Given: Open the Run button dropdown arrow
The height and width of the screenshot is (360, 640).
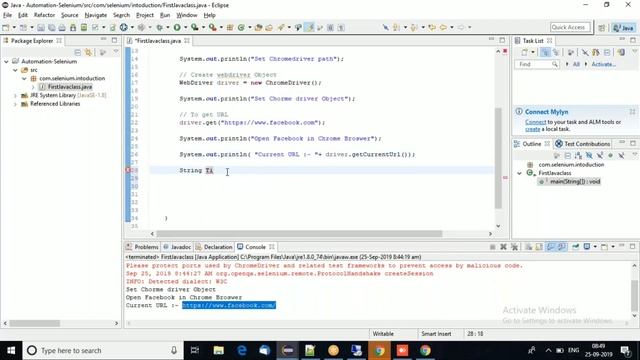Looking at the screenshot, I should (185, 27).
